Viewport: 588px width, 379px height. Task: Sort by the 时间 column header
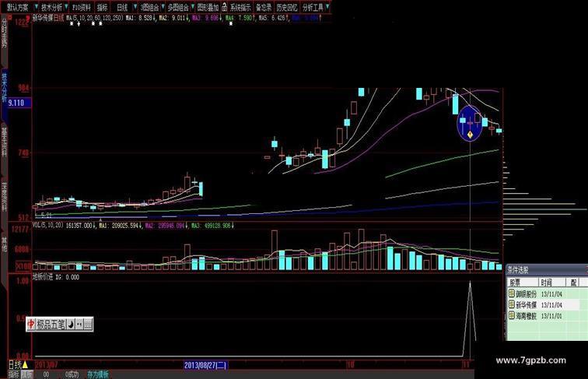pyautogui.click(x=553, y=282)
